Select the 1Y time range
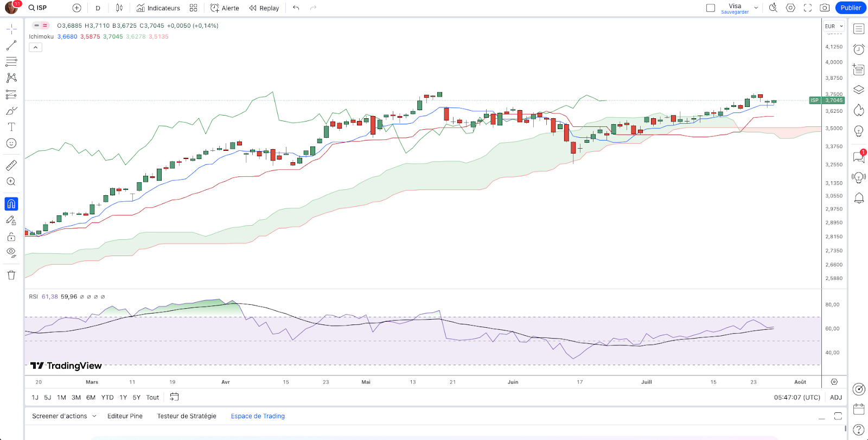Screen dimensions: 868x440 [123, 397]
